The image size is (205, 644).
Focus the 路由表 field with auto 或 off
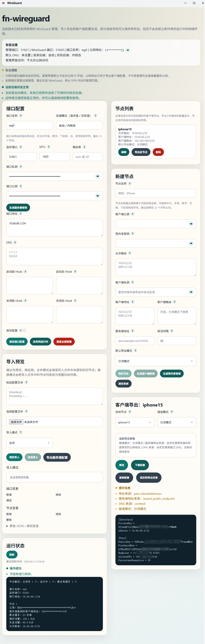[88, 157]
